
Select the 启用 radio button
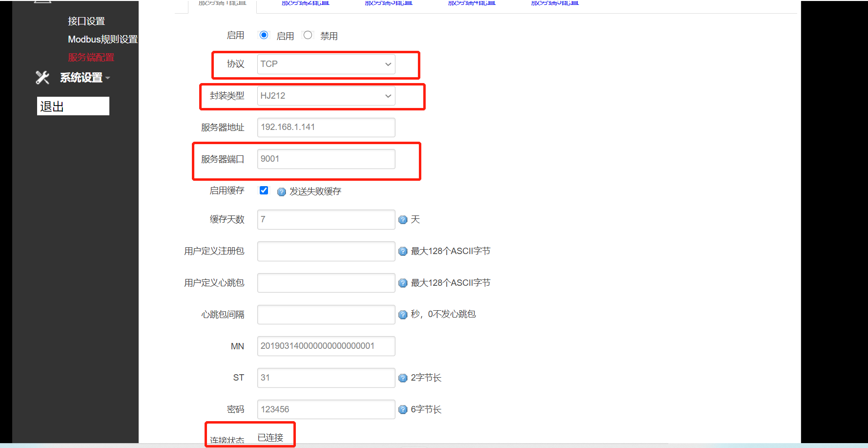click(x=264, y=35)
